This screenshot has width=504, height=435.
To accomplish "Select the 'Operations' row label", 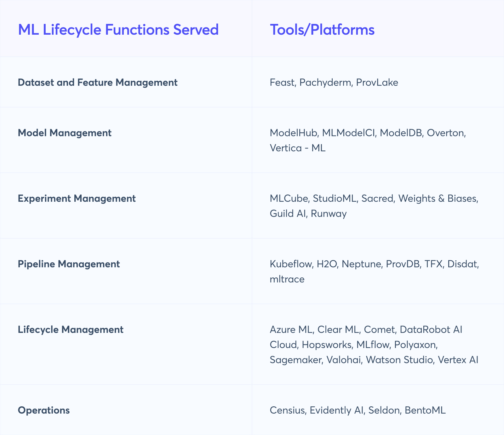I will click(x=44, y=410).
